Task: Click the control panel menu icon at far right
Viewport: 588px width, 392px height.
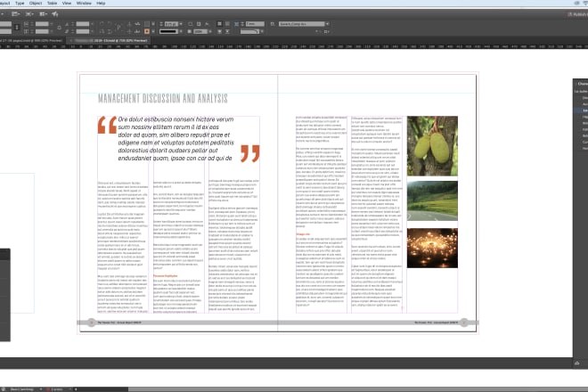Action: pos(326,31)
